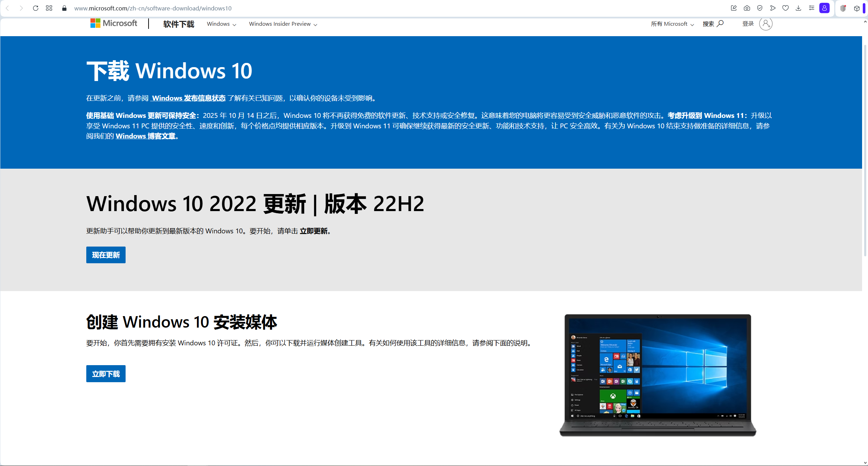Screen dimensions: 868x466
Task: Click the camera snapshot icon
Action: click(747, 8)
